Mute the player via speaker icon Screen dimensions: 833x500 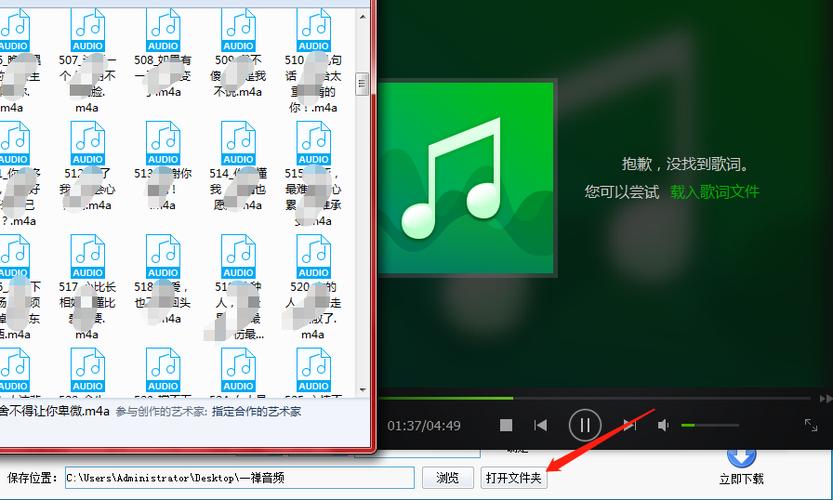[x=663, y=425]
